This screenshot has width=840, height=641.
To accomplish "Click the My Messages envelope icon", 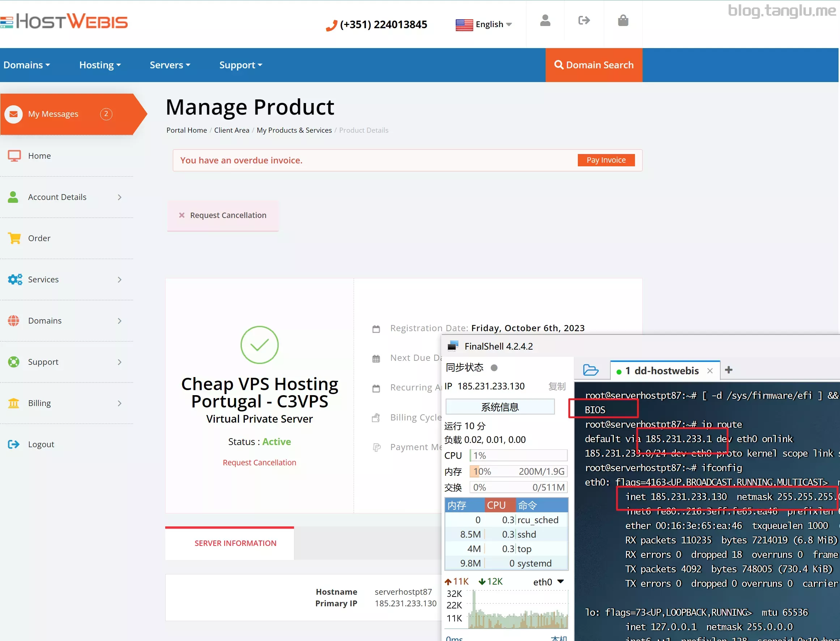I will (x=14, y=113).
